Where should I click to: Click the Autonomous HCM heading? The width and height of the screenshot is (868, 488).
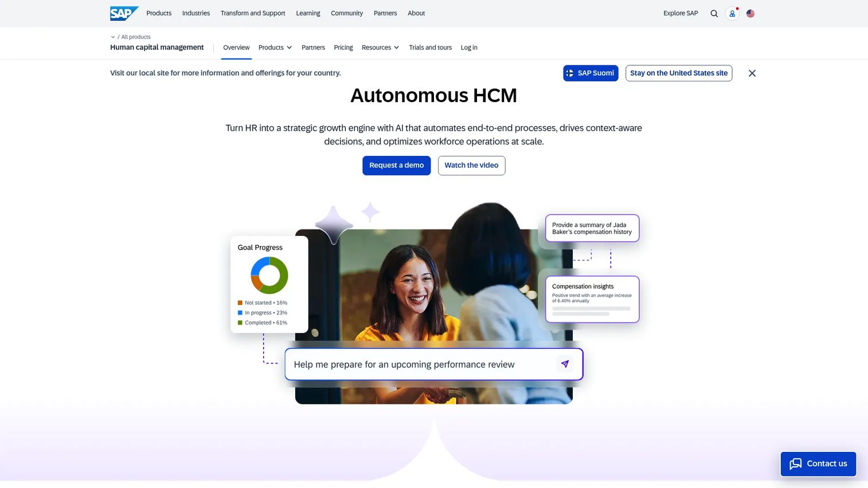434,95
